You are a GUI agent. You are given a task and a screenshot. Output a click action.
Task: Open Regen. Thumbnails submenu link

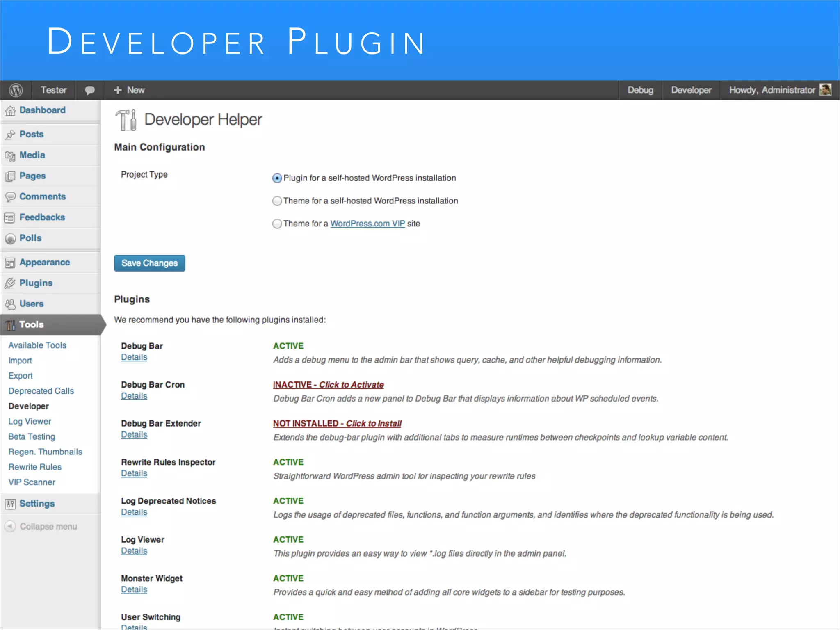[45, 452]
